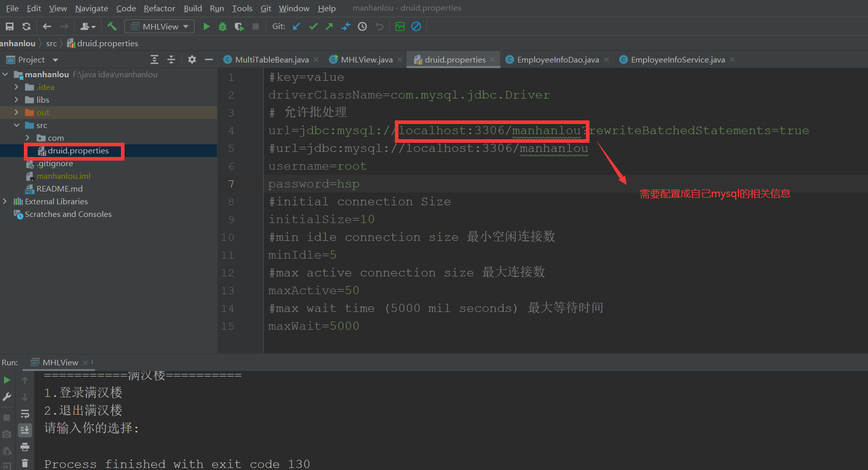Click the maxWait=5000 line
Screen dimensions: 868x470
(x=314, y=326)
